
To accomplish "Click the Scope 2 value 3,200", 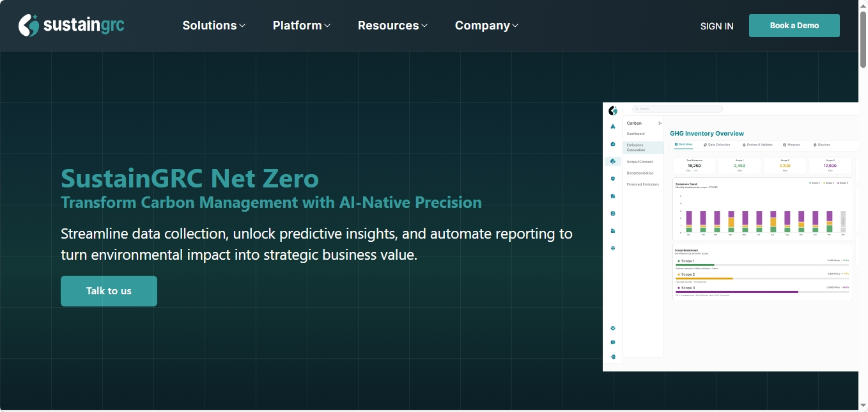I will 785,166.
